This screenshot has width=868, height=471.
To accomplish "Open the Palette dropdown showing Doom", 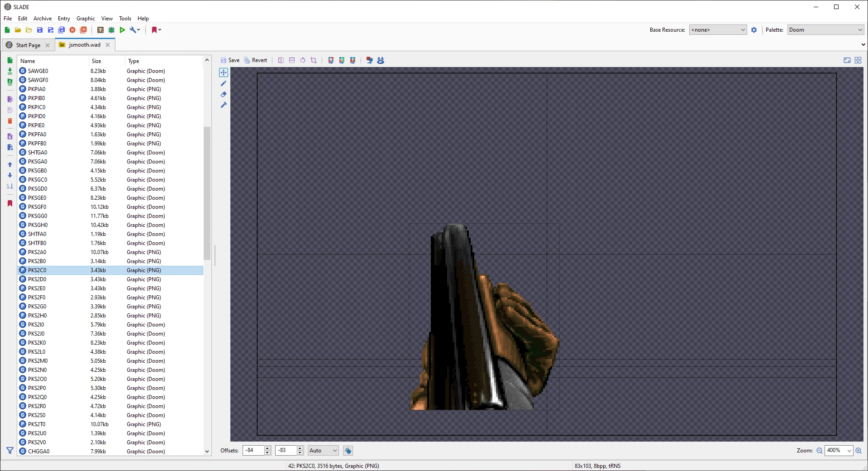I will click(x=825, y=30).
